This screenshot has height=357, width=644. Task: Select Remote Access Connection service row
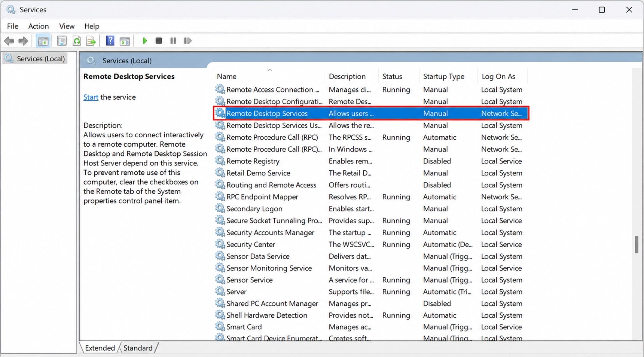pyautogui.click(x=371, y=90)
